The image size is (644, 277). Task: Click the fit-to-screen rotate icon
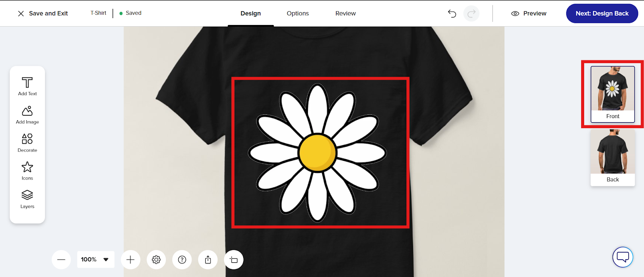[x=233, y=260]
